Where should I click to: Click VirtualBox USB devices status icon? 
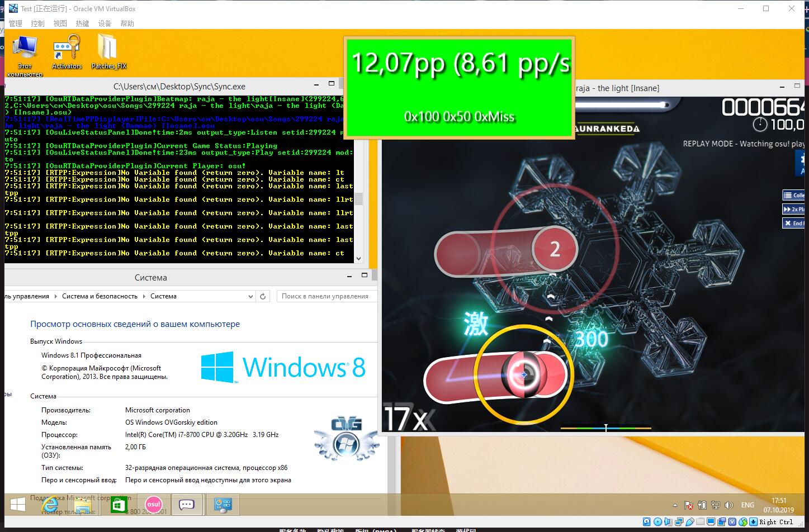coord(690,522)
